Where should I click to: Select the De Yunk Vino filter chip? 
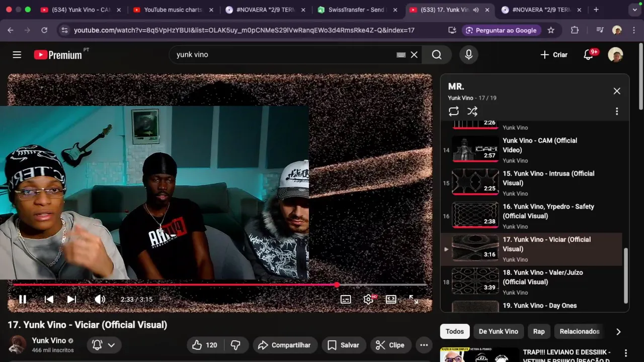pyautogui.click(x=498, y=331)
